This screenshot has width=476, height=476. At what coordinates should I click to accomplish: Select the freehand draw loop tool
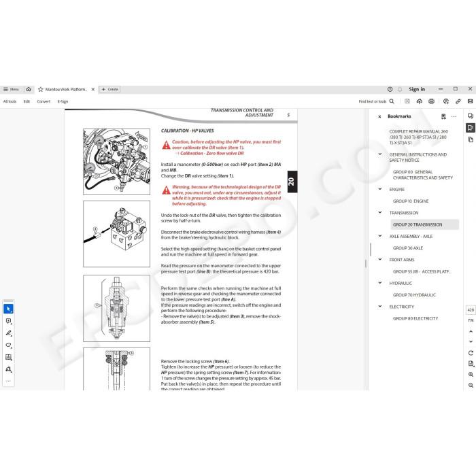(x=8, y=345)
